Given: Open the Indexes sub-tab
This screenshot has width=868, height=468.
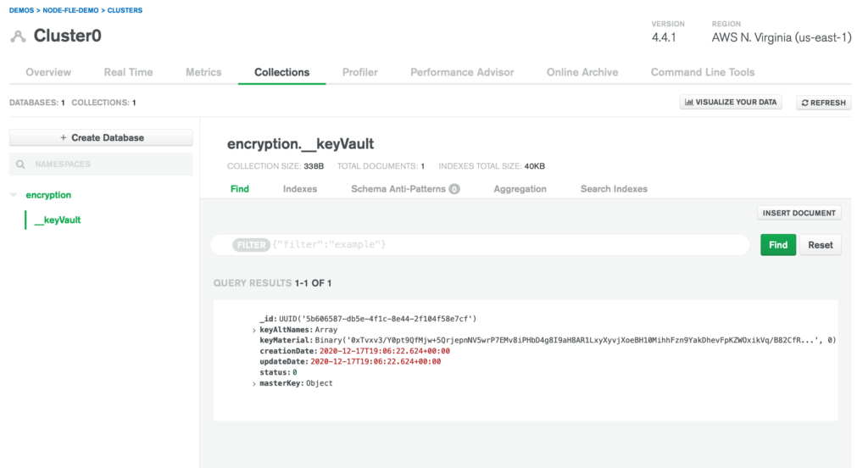Looking at the screenshot, I should tap(300, 189).
